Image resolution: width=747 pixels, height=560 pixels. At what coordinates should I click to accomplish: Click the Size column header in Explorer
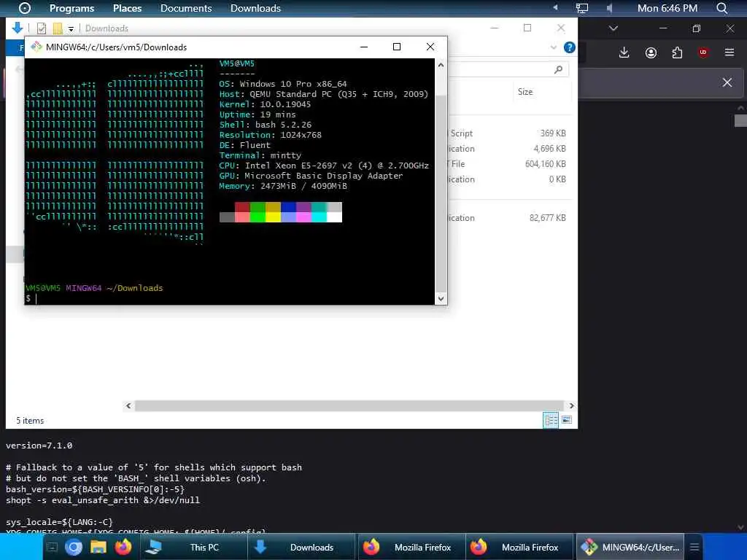click(525, 92)
